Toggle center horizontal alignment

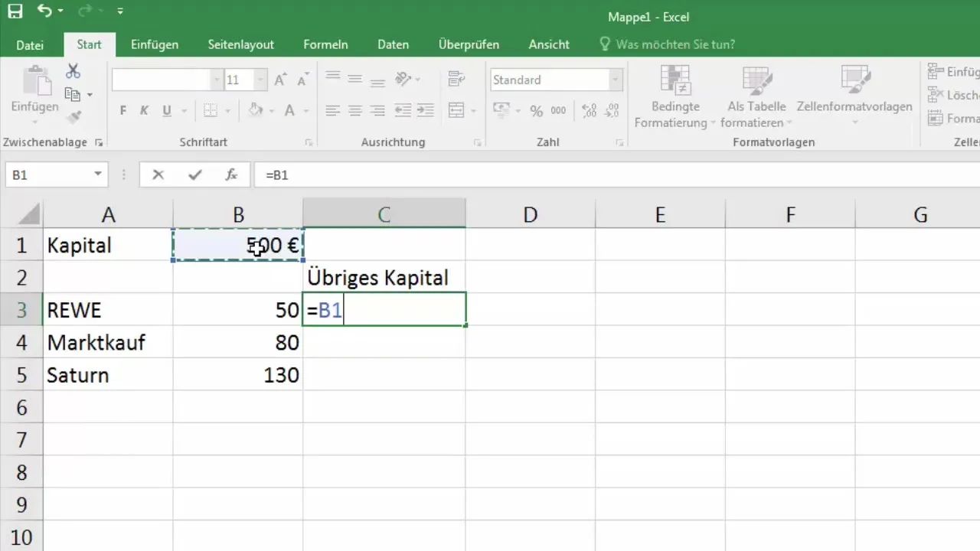[354, 111]
